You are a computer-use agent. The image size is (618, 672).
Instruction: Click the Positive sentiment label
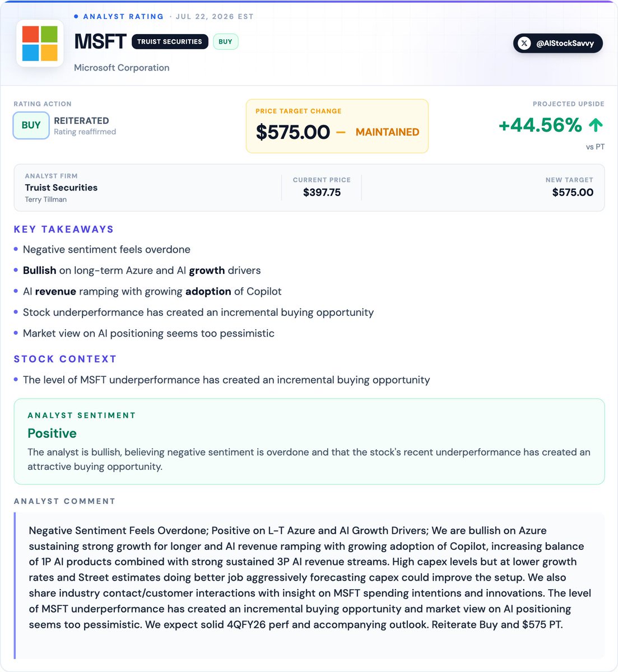click(x=52, y=433)
